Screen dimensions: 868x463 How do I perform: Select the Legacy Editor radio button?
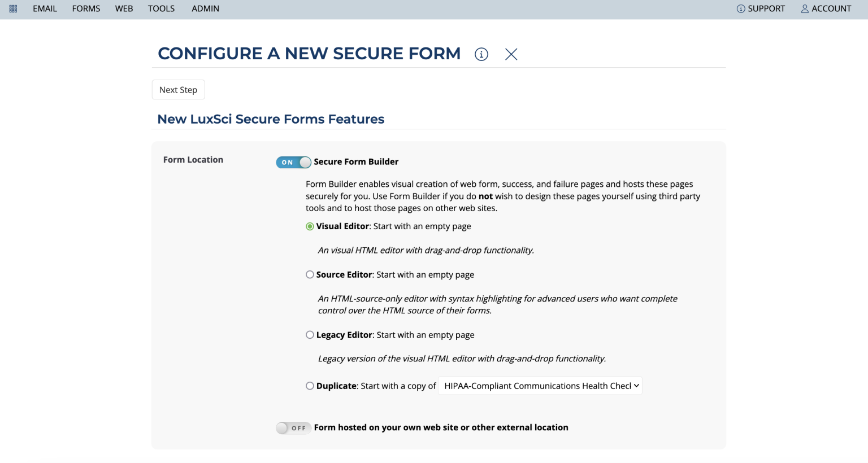pyautogui.click(x=310, y=334)
